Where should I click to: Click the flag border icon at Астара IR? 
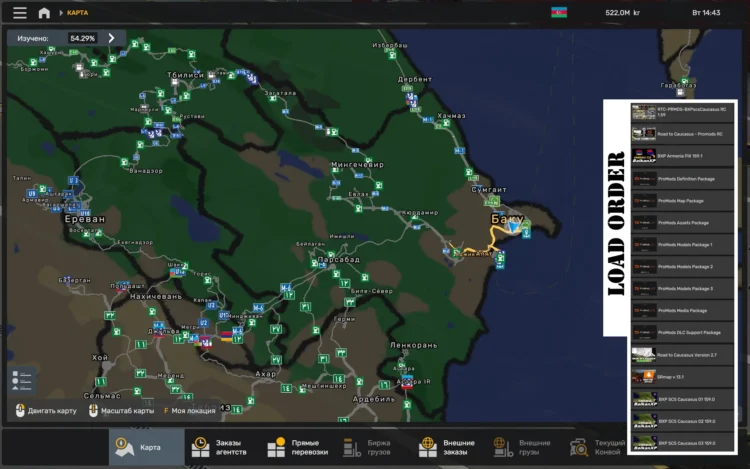(407, 382)
